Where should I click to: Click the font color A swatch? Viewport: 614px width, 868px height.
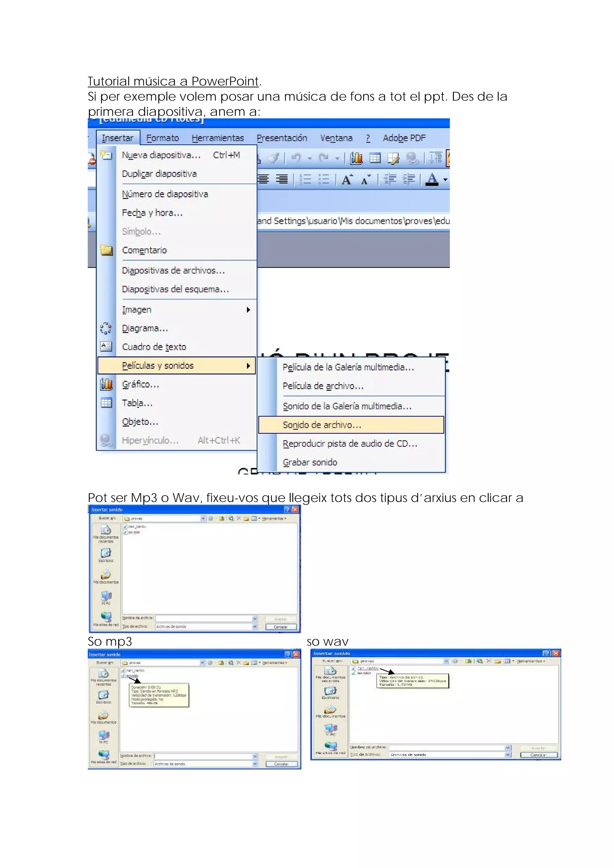coord(432,179)
